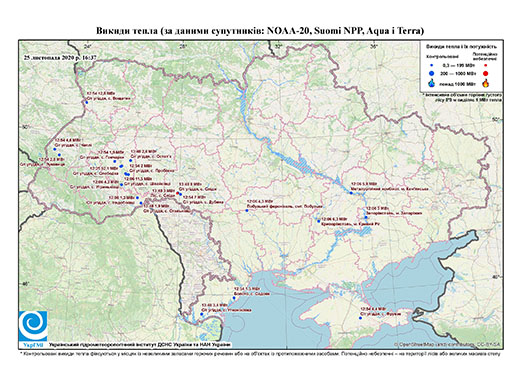Click the large red circle legend icon

click(x=485, y=73)
